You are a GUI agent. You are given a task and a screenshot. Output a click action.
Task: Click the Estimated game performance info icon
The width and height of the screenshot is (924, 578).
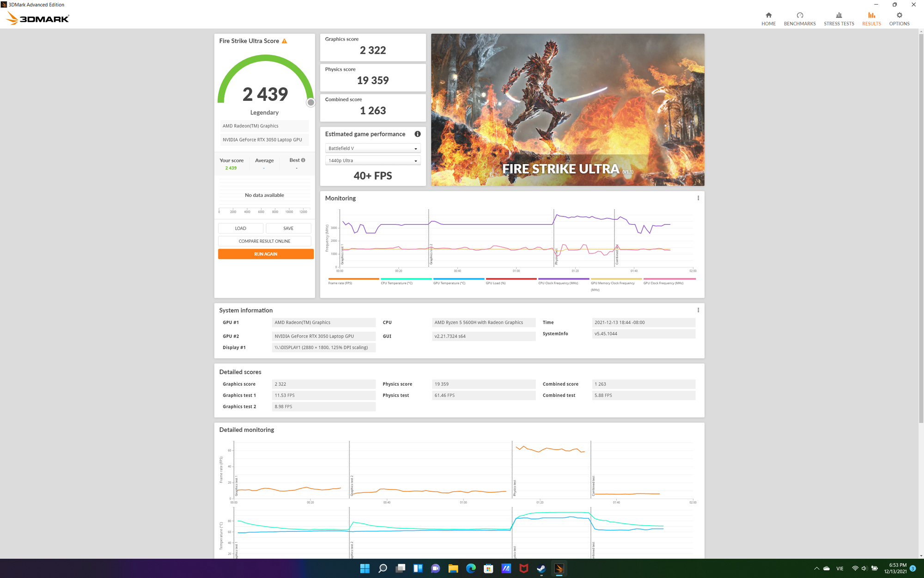418,134
